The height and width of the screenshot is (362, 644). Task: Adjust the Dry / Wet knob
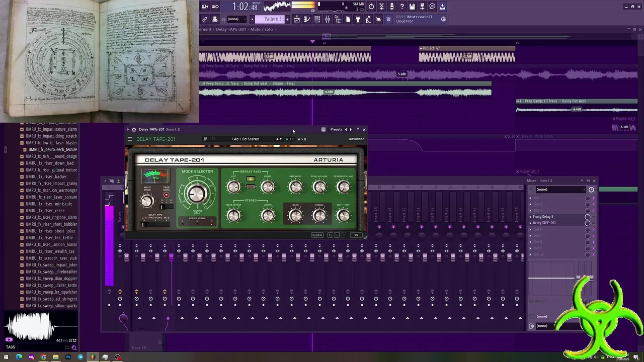click(344, 216)
